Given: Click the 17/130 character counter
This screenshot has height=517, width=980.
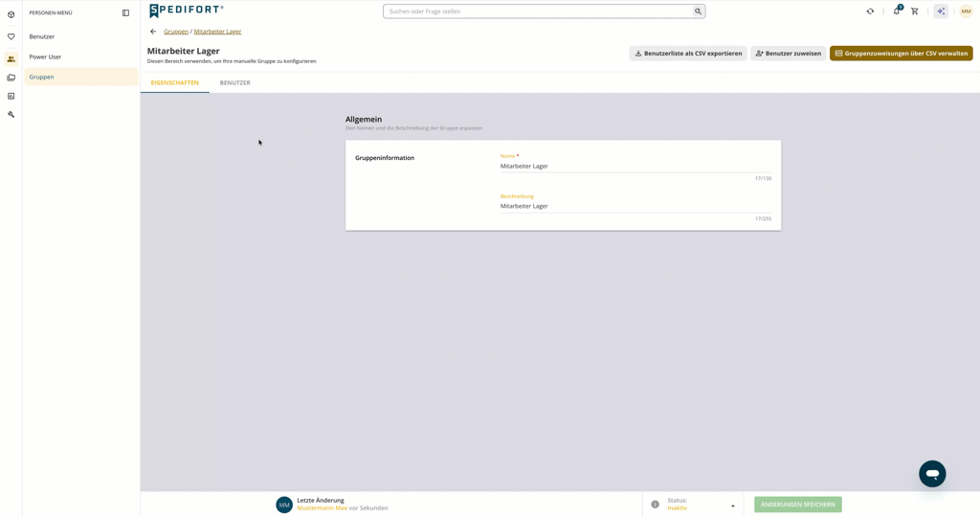Looking at the screenshot, I should click(x=763, y=179).
